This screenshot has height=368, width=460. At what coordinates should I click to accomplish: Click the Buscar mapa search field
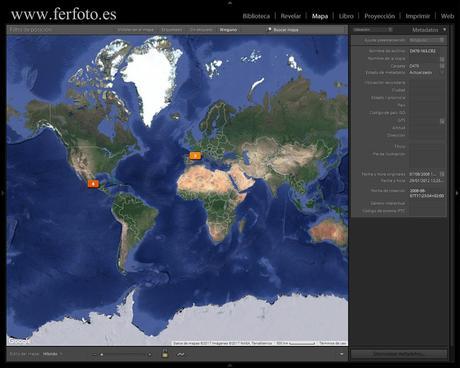286,30
